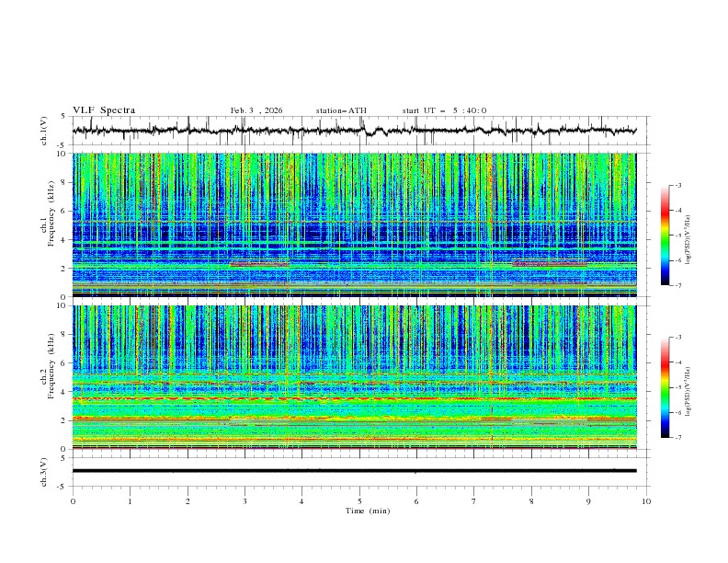
Task: Click the ch.1 voltage waveform trace
Action: click(354, 131)
